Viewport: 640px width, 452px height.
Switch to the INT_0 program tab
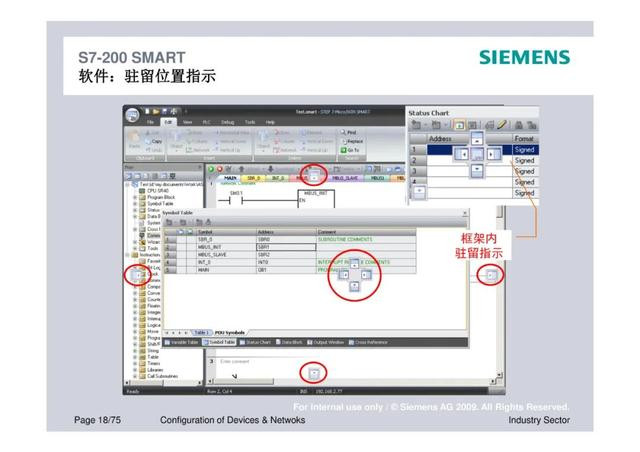278,178
